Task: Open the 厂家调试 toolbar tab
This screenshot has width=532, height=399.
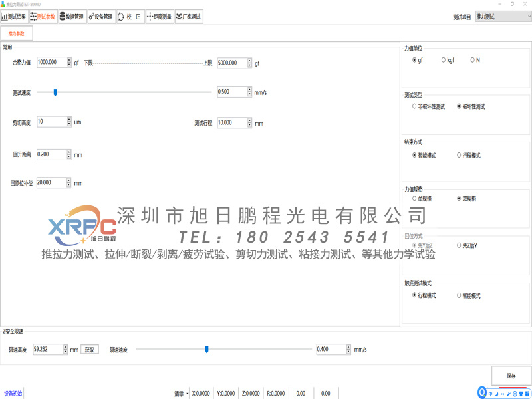Action: tap(189, 17)
